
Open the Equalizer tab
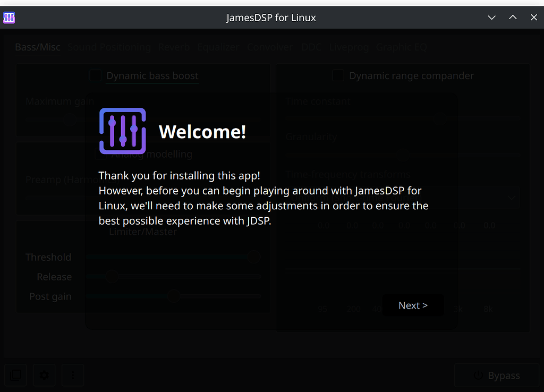click(218, 47)
